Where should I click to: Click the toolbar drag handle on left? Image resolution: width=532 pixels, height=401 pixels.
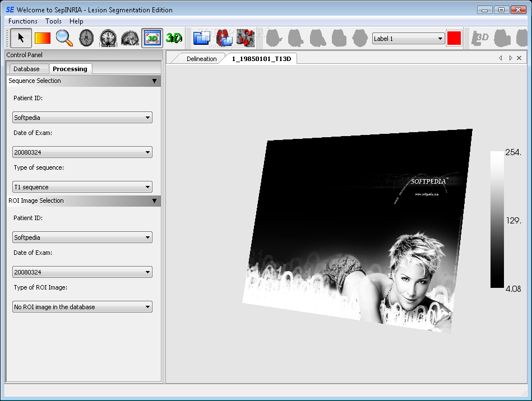(7, 38)
